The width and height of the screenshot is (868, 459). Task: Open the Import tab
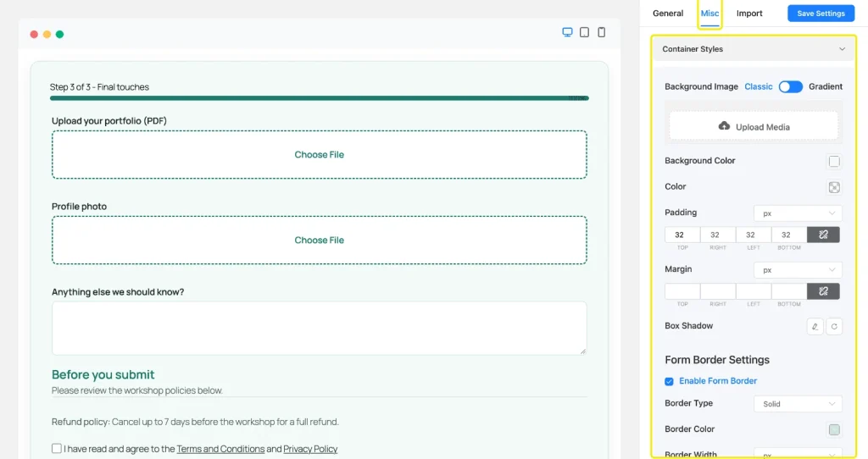749,14
